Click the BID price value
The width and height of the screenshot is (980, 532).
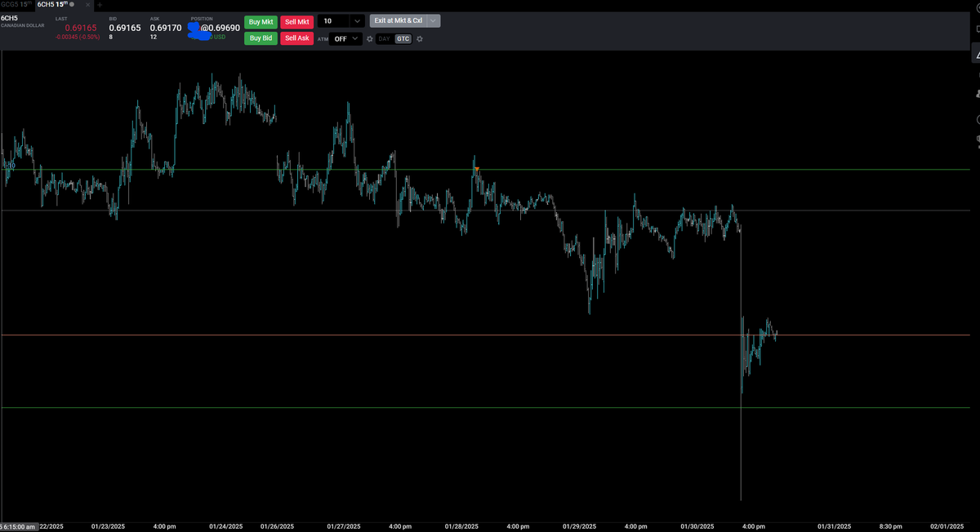125,28
